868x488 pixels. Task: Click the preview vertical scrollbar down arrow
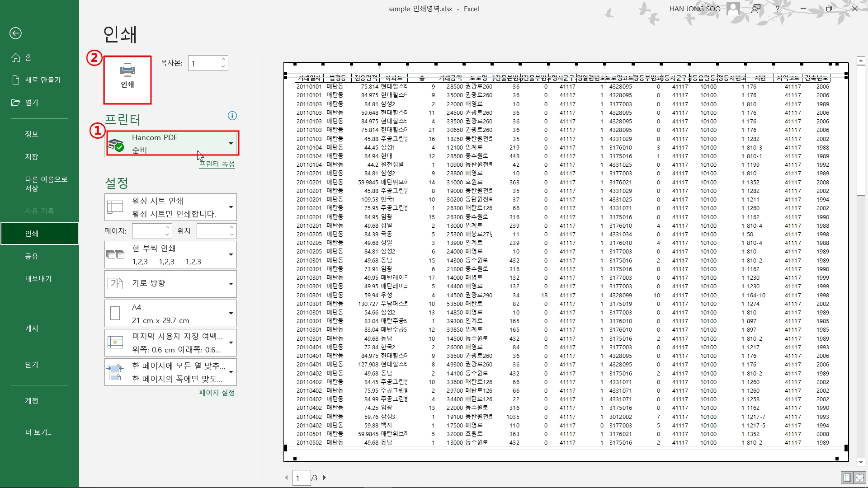[861, 462]
